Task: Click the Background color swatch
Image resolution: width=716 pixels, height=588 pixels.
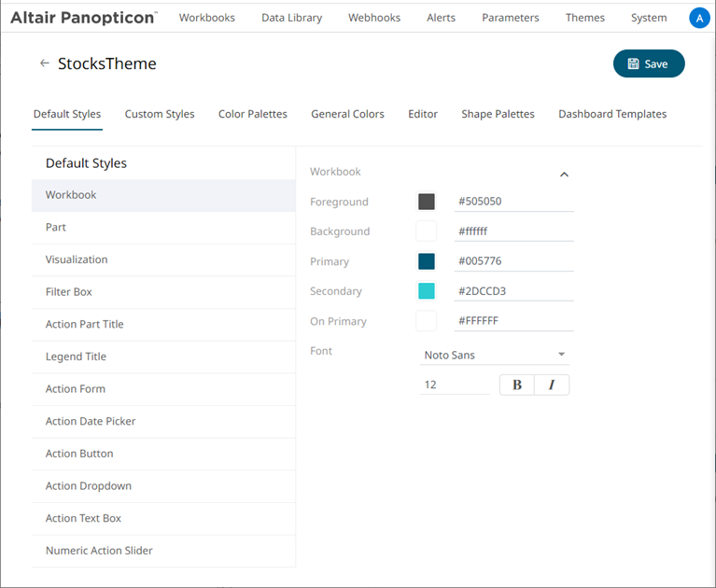Action: (x=427, y=231)
